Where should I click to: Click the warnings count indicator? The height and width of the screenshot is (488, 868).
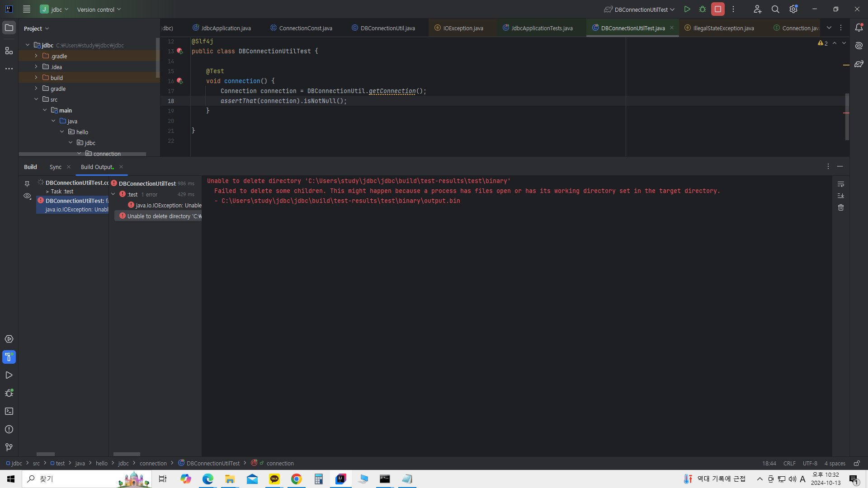click(823, 43)
